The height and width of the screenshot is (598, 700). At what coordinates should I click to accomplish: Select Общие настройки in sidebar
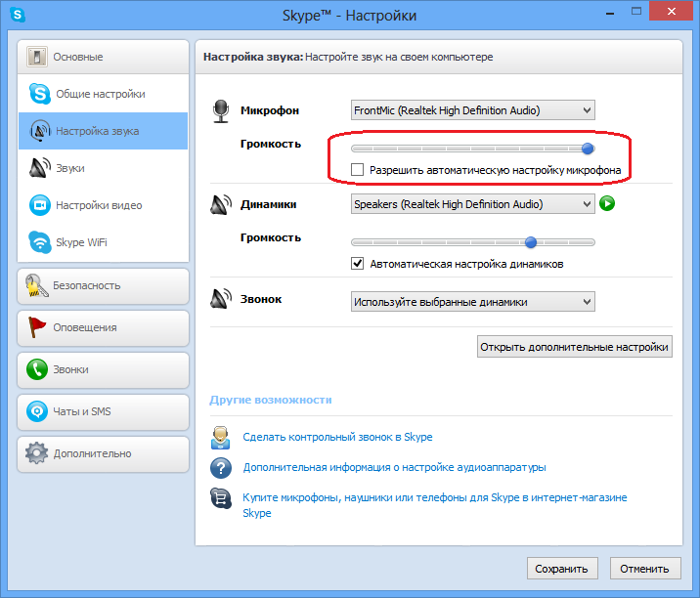pyautogui.click(x=103, y=94)
